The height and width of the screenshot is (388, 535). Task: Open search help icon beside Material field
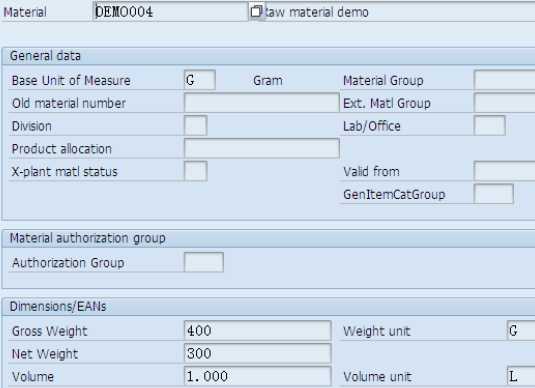point(256,12)
